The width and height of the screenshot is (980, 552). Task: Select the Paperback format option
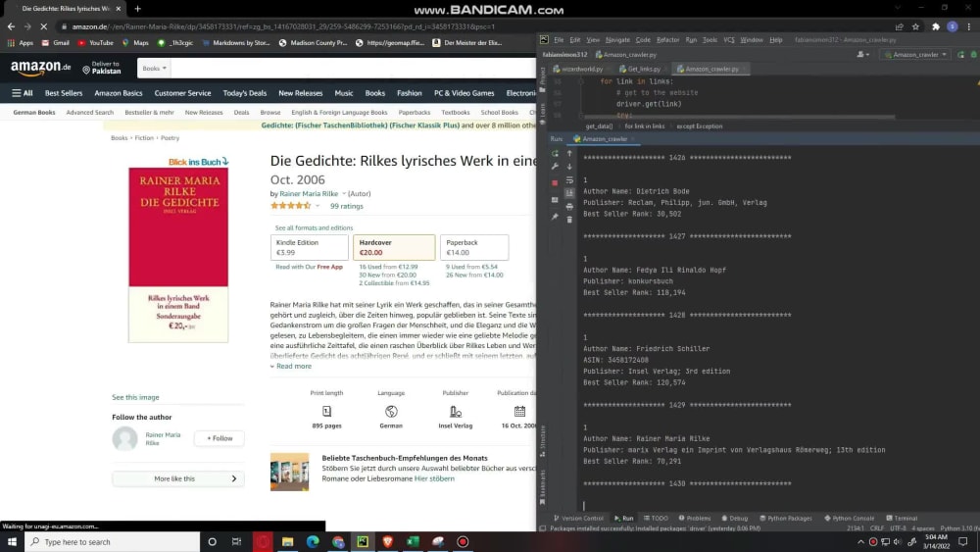tap(473, 247)
